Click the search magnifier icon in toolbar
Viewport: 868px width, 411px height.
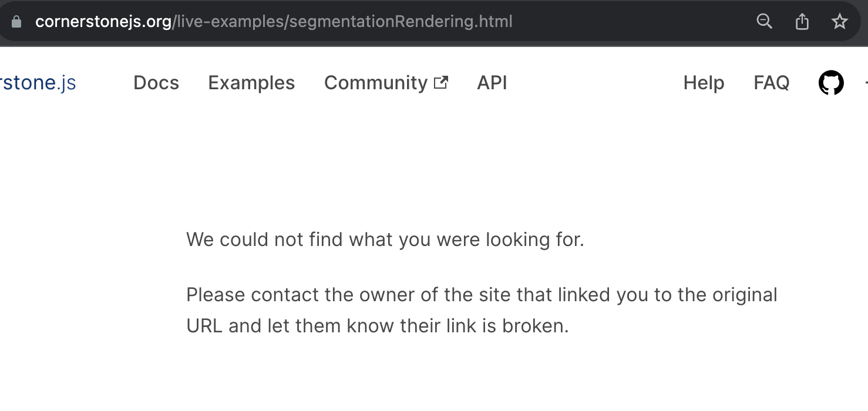coord(764,21)
